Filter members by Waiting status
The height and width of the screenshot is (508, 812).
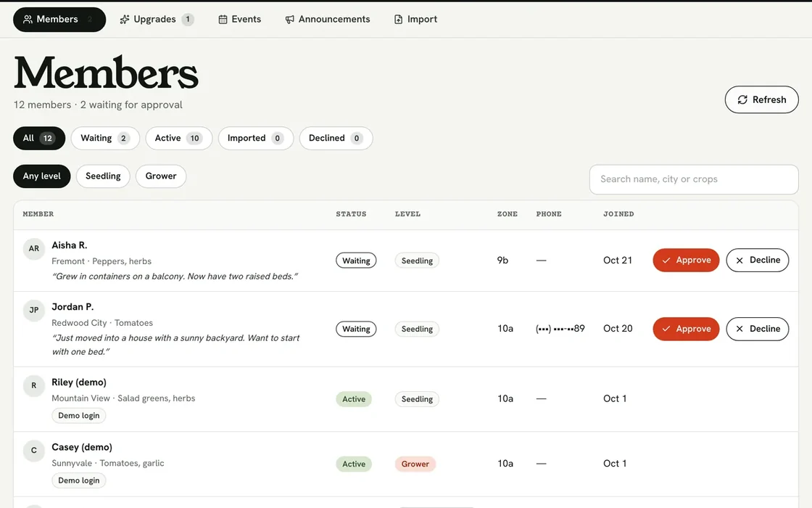pos(105,139)
